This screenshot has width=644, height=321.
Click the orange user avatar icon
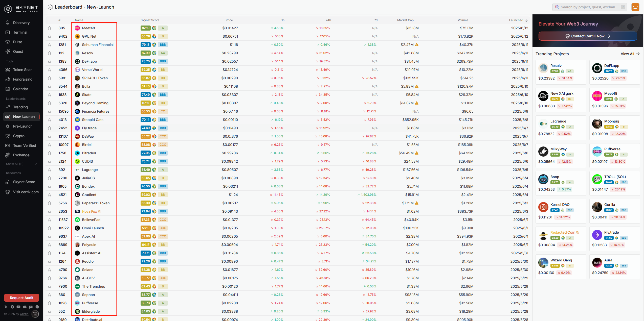pyautogui.click(x=635, y=7)
